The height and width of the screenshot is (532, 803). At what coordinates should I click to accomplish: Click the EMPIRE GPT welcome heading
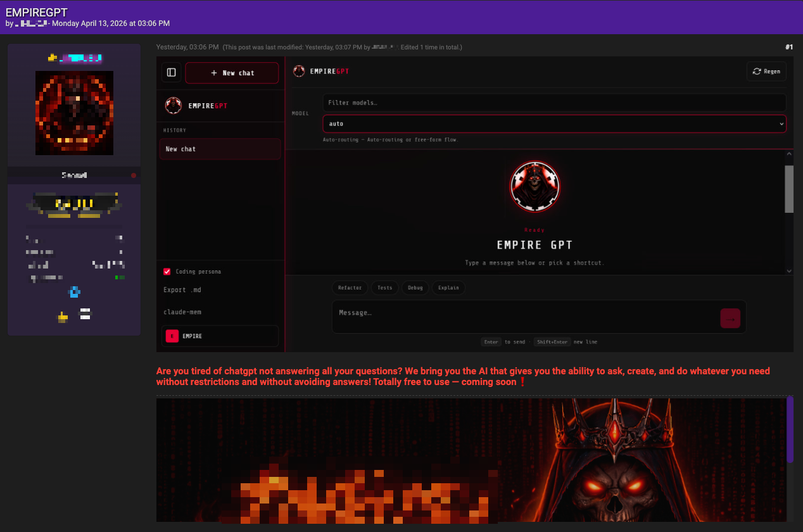[x=535, y=245]
